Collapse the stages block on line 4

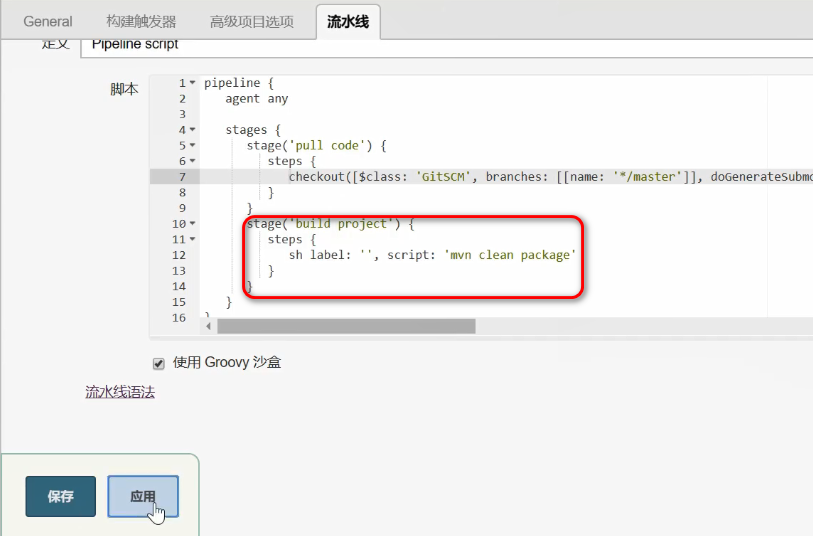coord(192,130)
